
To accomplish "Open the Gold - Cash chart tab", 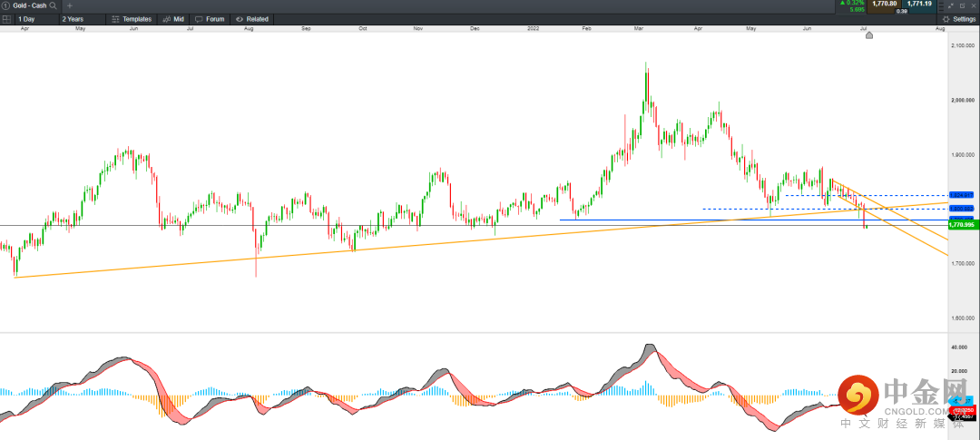I will (x=30, y=5).
